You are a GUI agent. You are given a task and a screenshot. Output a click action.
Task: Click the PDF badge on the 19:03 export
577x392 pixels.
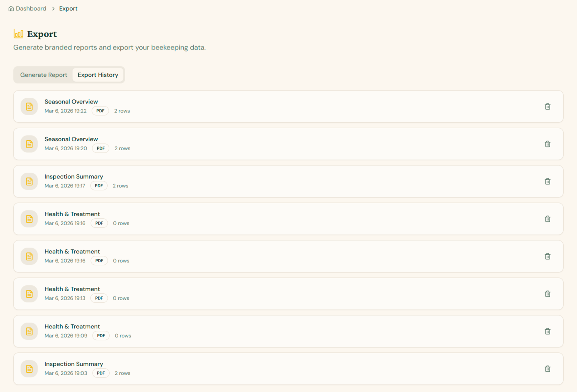click(x=101, y=373)
